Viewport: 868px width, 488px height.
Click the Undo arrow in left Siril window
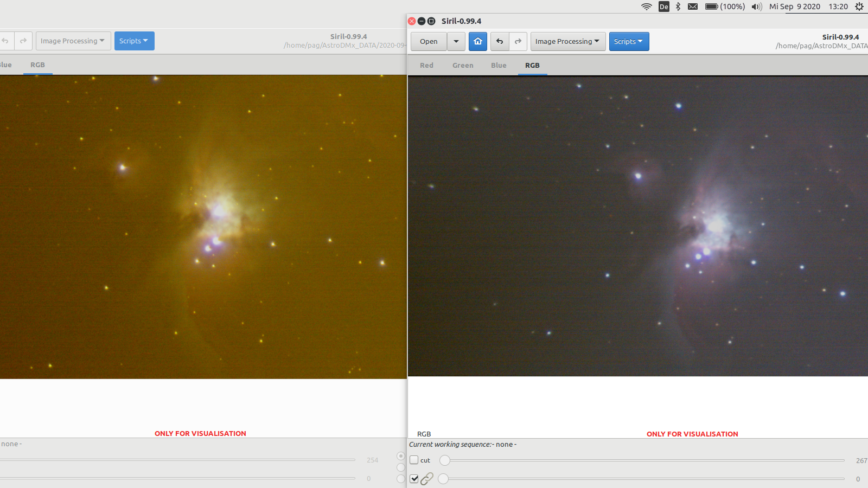[x=5, y=41]
